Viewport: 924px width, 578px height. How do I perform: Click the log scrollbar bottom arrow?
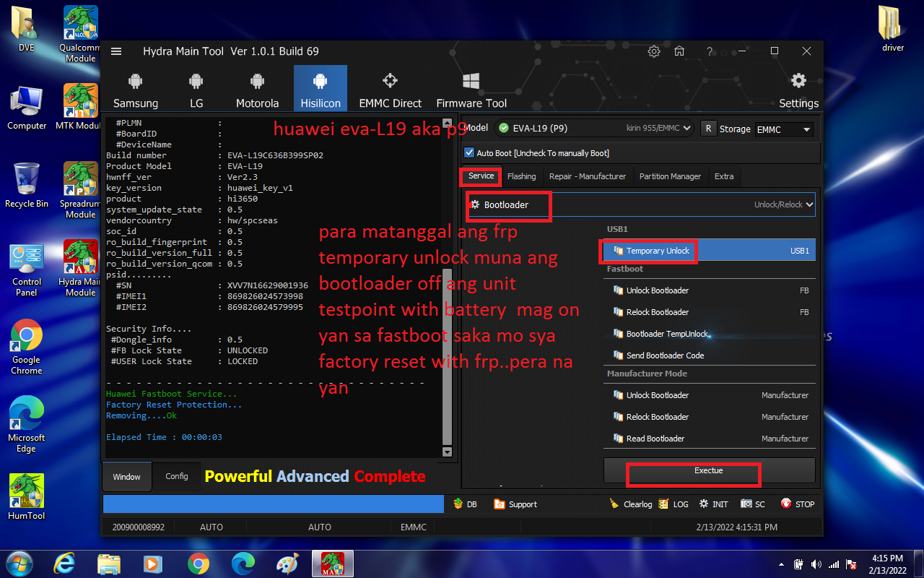pos(447,452)
